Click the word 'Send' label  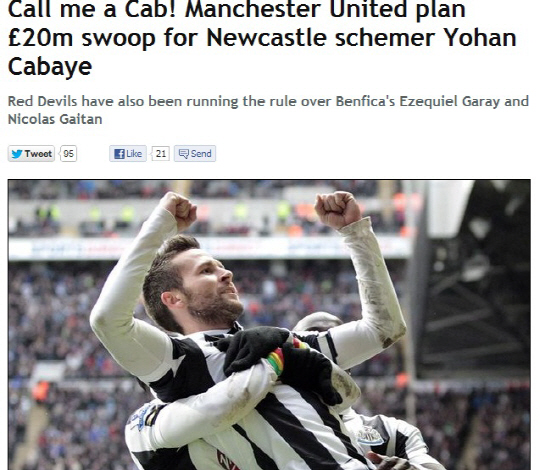point(201,154)
